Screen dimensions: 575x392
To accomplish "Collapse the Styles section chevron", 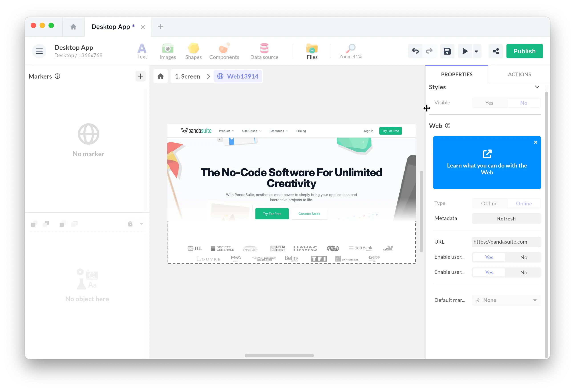I will click(x=537, y=87).
